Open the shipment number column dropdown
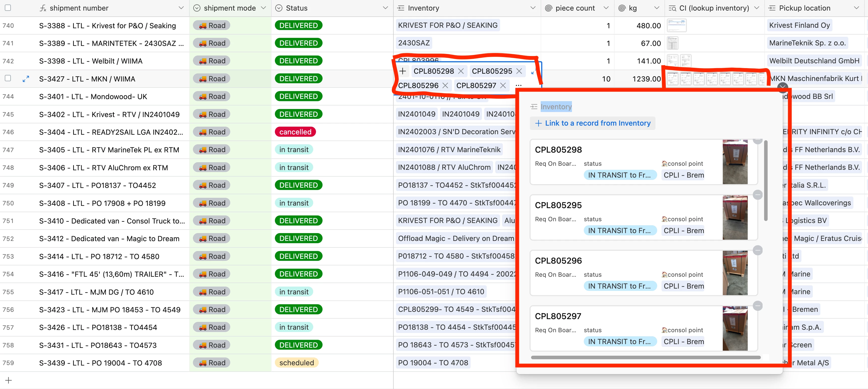The height and width of the screenshot is (389, 868). (181, 8)
